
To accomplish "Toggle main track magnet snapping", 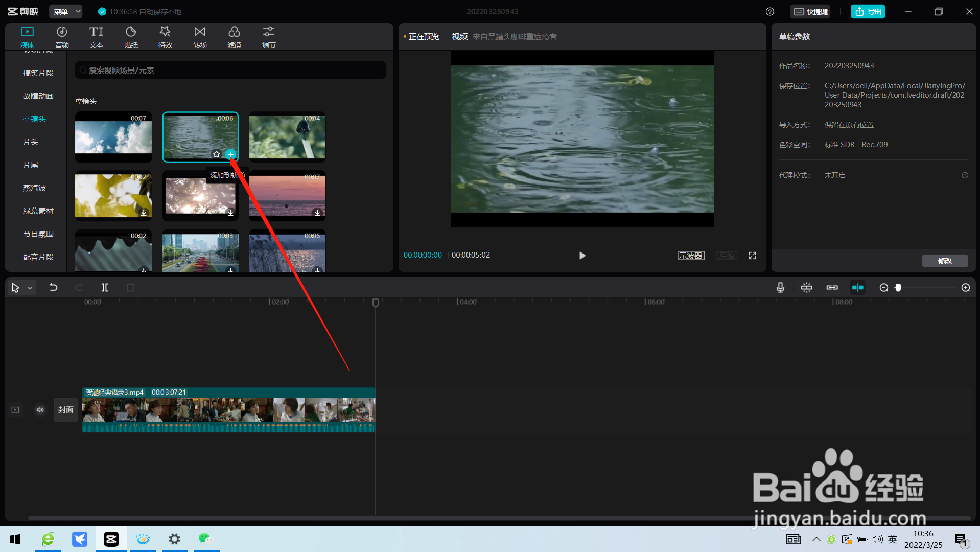I will pyautogui.click(x=806, y=288).
